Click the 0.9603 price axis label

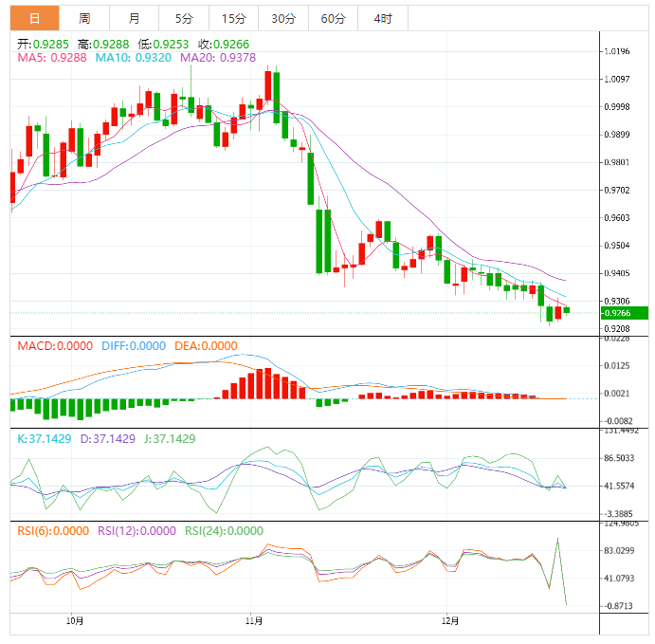pos(617,218)
